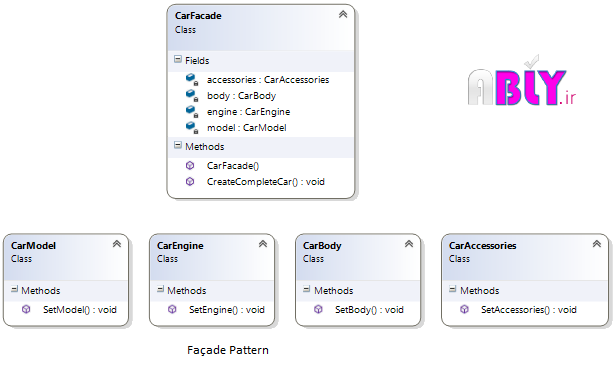Image resolution: width=616 pixels, height=368 pixels.
Task: Click the CarFacade class title
Action: click(198, 16)
